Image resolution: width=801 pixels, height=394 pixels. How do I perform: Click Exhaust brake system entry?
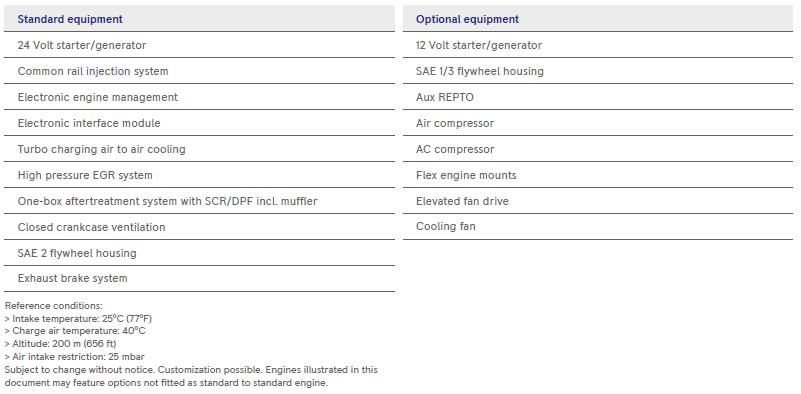pos(199,279)
